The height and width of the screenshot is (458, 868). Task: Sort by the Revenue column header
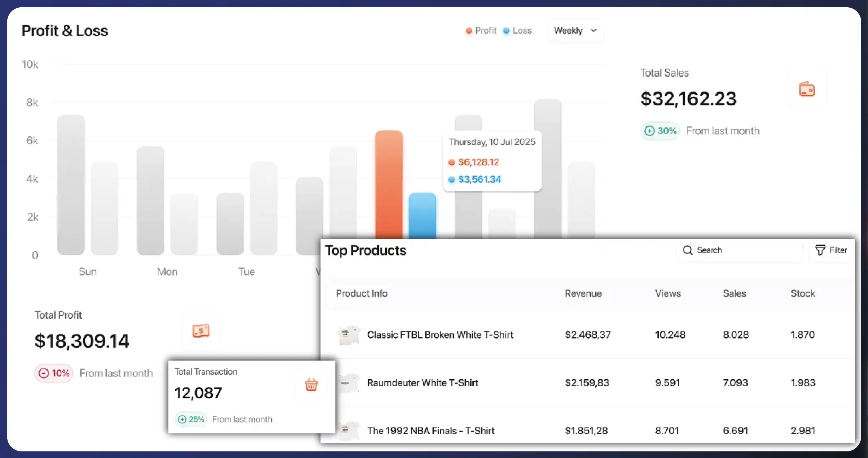(x=583, y=294)
